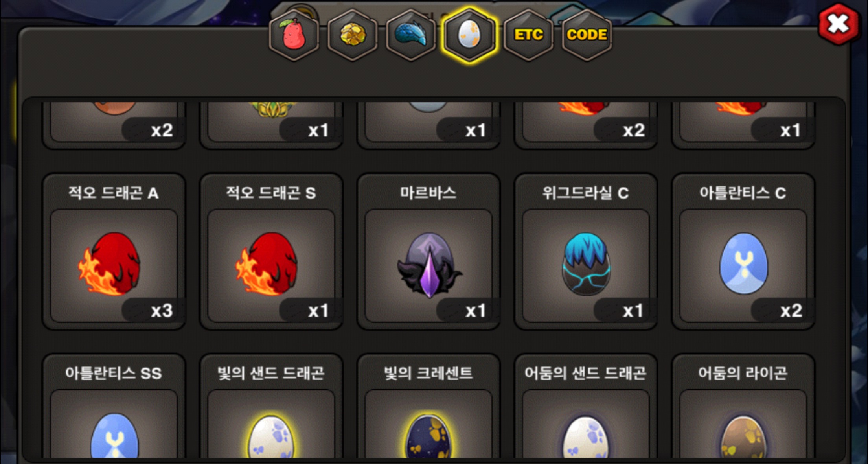Select the 어둠의 라이곤 brown egg
This screenshot has height=464, width=868.
coord(743,406)
